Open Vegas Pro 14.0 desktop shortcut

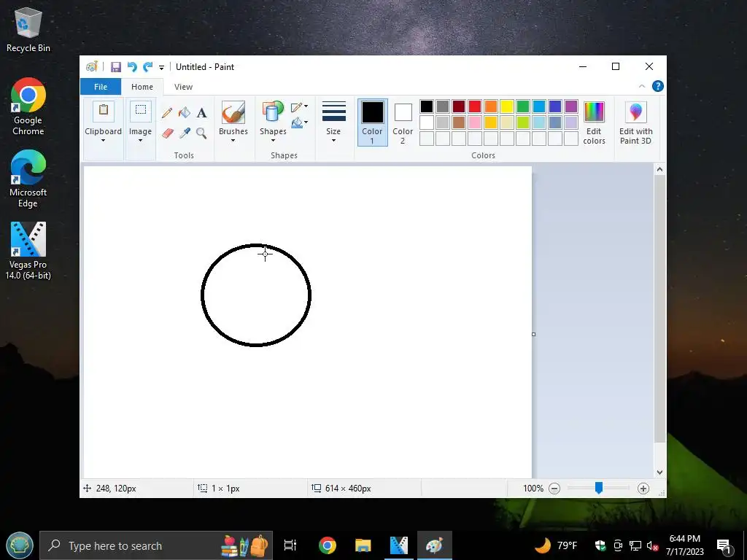pos(28,251)
